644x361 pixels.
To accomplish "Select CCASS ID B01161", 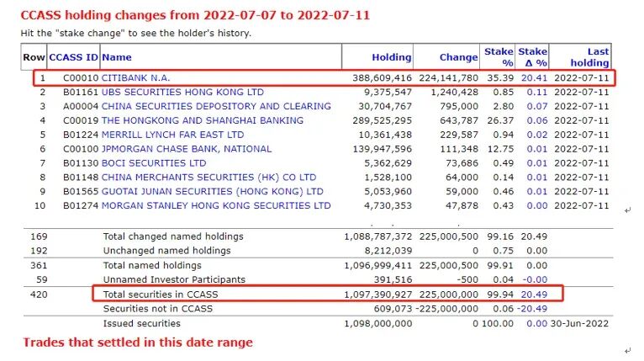I will 81,92.
